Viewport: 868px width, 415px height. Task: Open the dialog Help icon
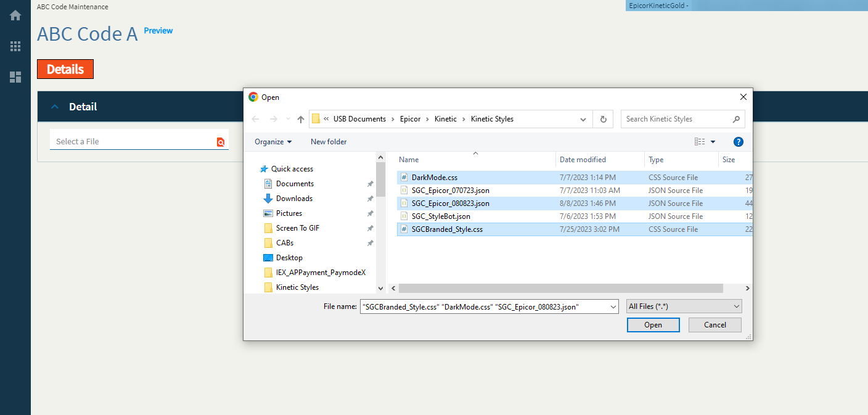point(739,142)
